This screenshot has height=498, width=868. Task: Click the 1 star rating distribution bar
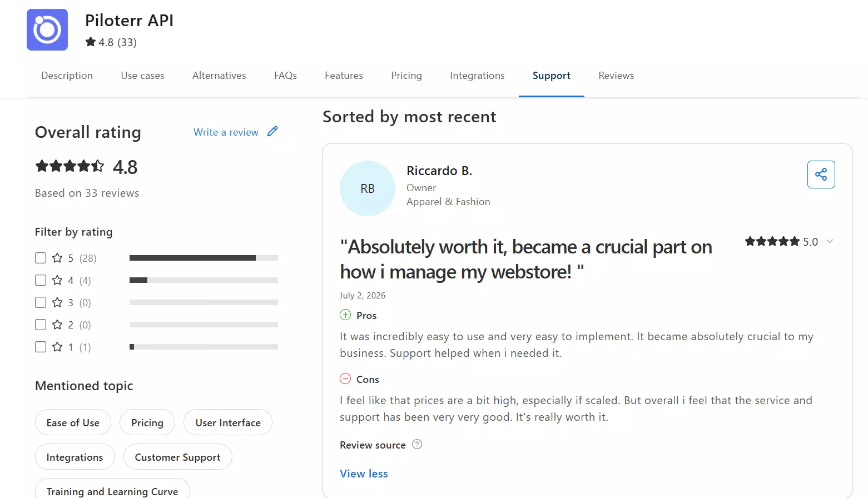204,347
